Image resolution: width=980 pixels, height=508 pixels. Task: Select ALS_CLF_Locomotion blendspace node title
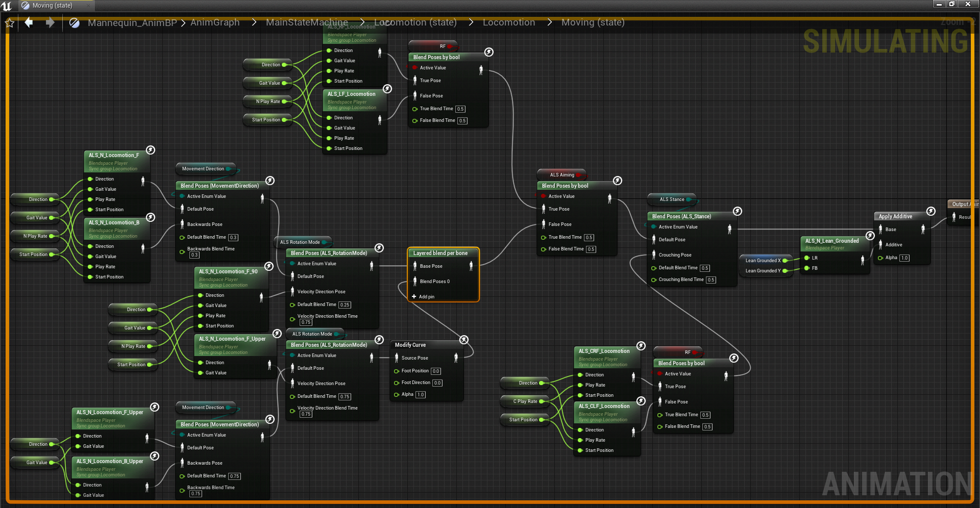coord(604,406)
